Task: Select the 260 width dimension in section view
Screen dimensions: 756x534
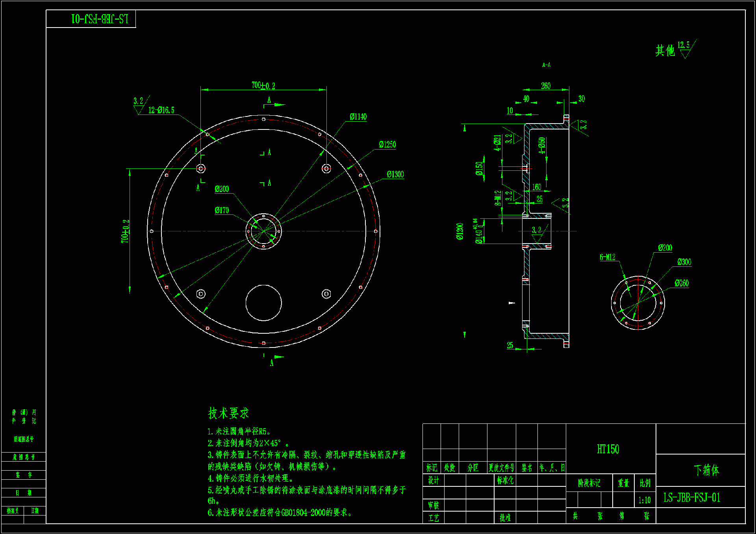Action: click(545, 86)
